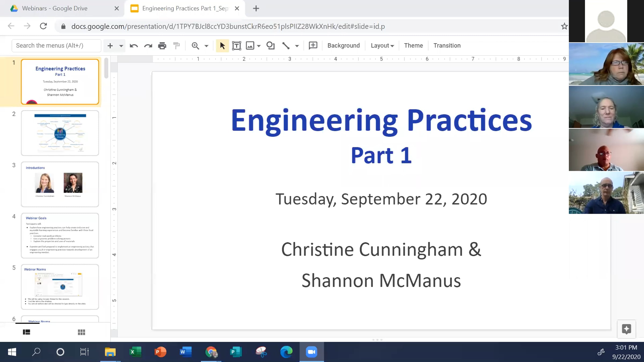Select the paint format roller icon
Screen dimensions: 644x362
pyautogui.click(x=176, y=46)
